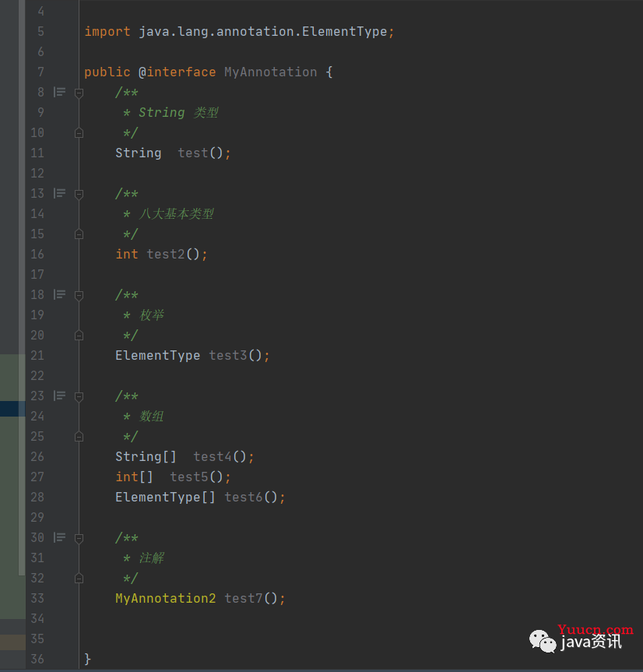Click String[] type on line 26
Image resolution: width=643 pixels, height=672 pixels.
pyautogui.click(x=146, y=456)
